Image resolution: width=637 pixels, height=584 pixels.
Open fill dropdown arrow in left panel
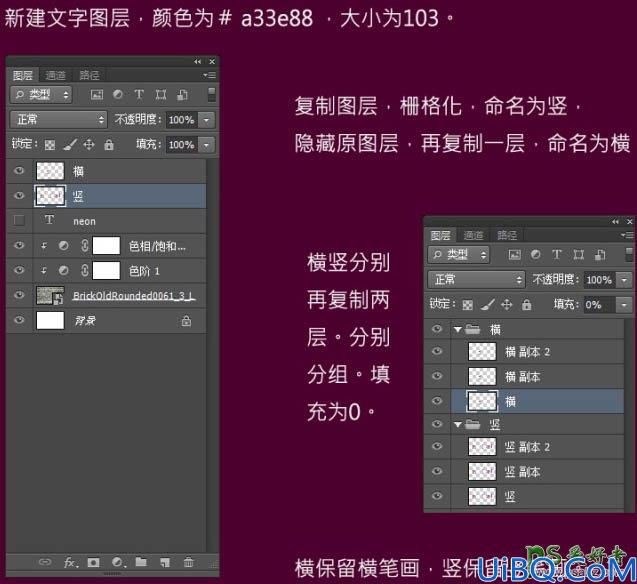pos(207,145)
